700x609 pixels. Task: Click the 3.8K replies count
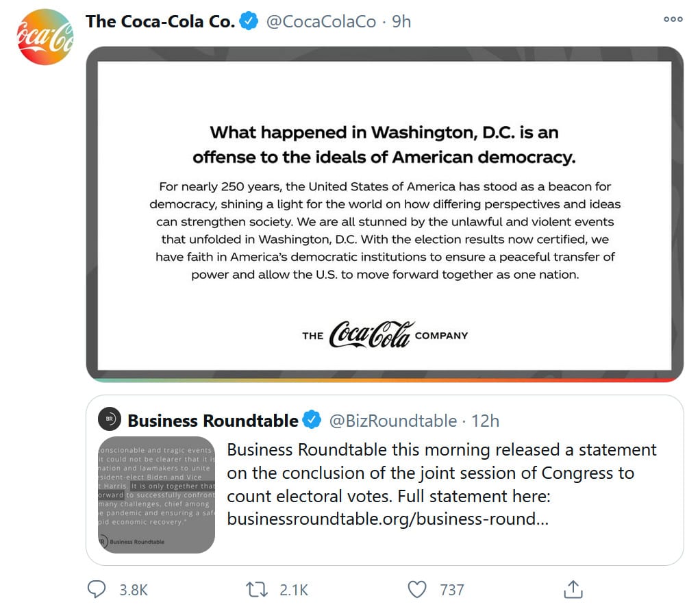click(x=134, y=589)
